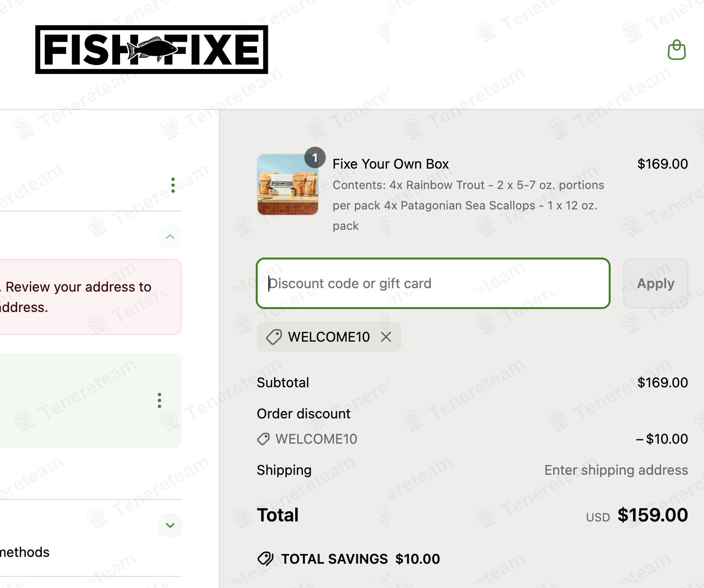Click the Total Savings tags icon
This screenshot has height=588, width=704.
pos(265,559)
